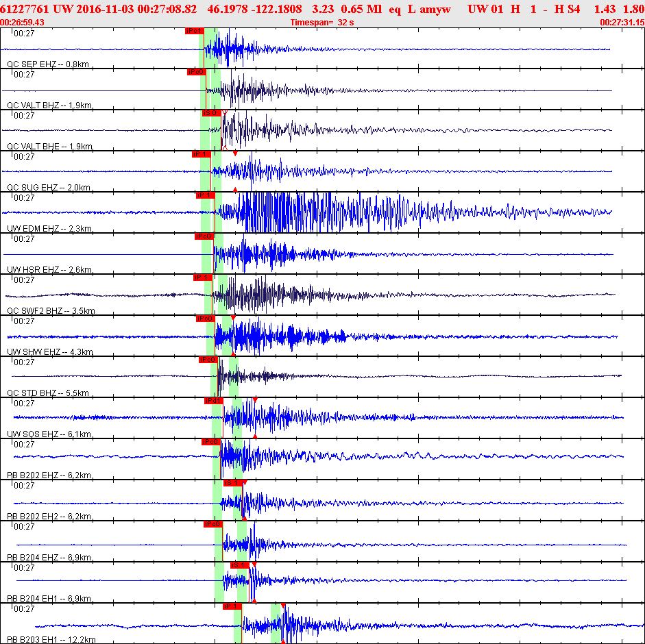Click the iPc1 pick flag on SEP EHZ
This screenshot has height=644, width=645.
[x=194, y=31]
